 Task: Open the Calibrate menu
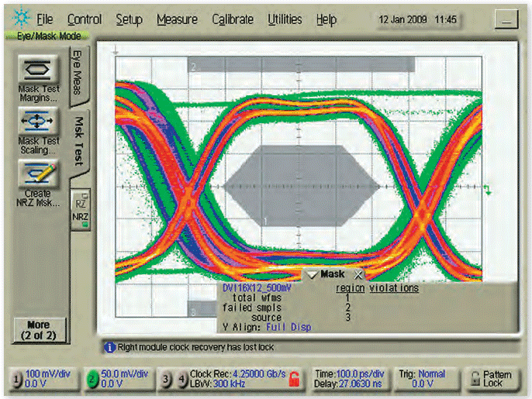click(x=233, y=19)
